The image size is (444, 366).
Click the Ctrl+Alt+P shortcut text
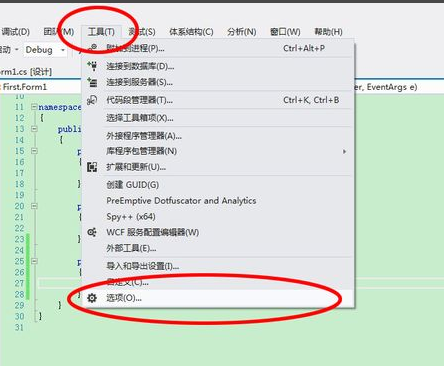click(304, 48)
